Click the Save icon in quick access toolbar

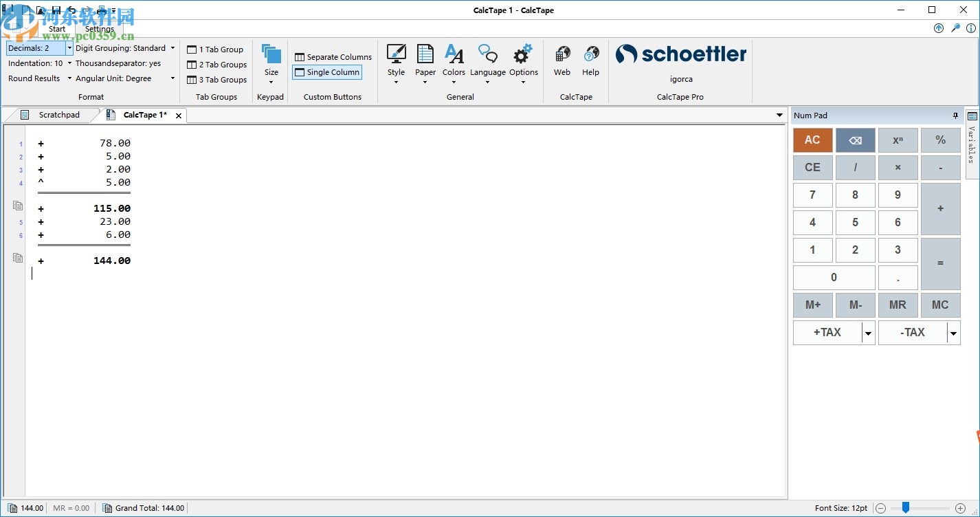56,10
